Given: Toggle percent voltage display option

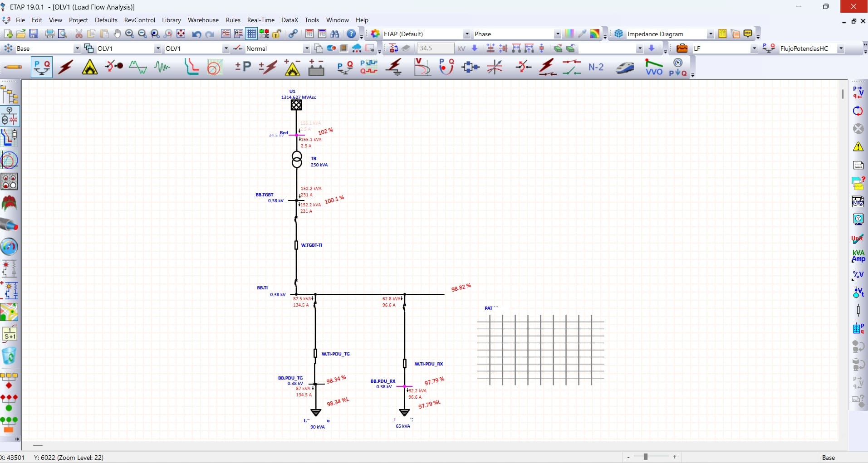Looking at the screenshot, I should pyautogui.click(x=858, y=274).
